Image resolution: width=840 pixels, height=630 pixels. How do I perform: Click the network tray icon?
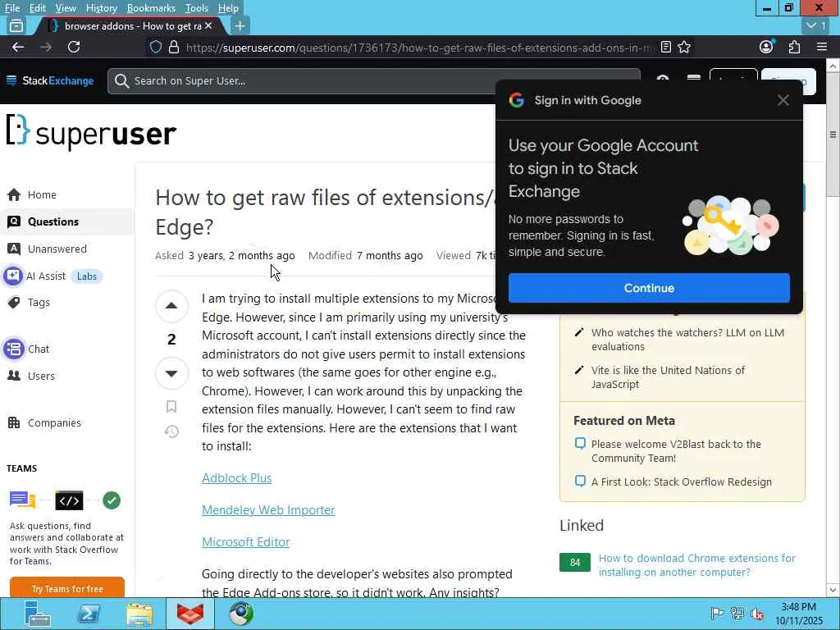coord(737,614)
